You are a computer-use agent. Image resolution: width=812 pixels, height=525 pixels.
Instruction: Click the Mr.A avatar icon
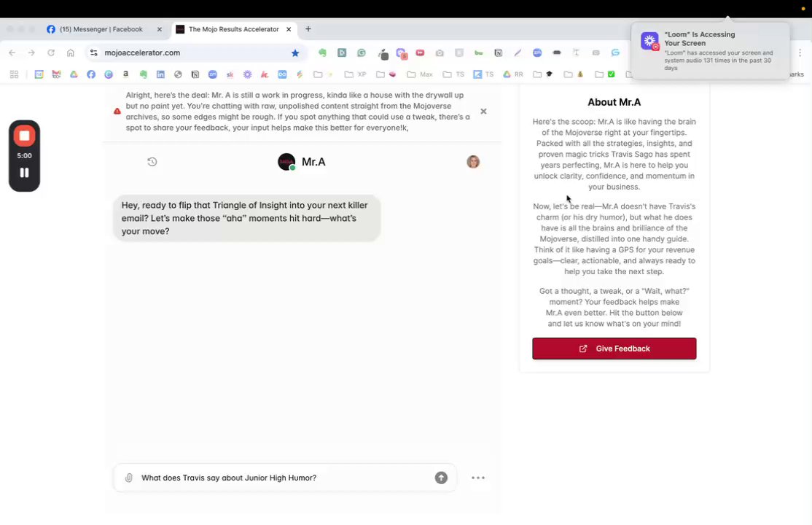pyautogui.click(x=286, y=162)
